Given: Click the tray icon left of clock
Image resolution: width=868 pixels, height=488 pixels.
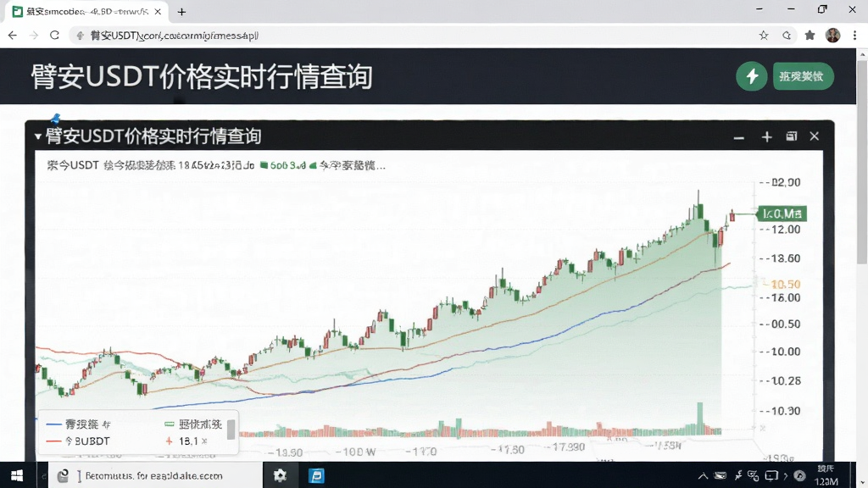Looking at the screenshot, I should (799, 476).
